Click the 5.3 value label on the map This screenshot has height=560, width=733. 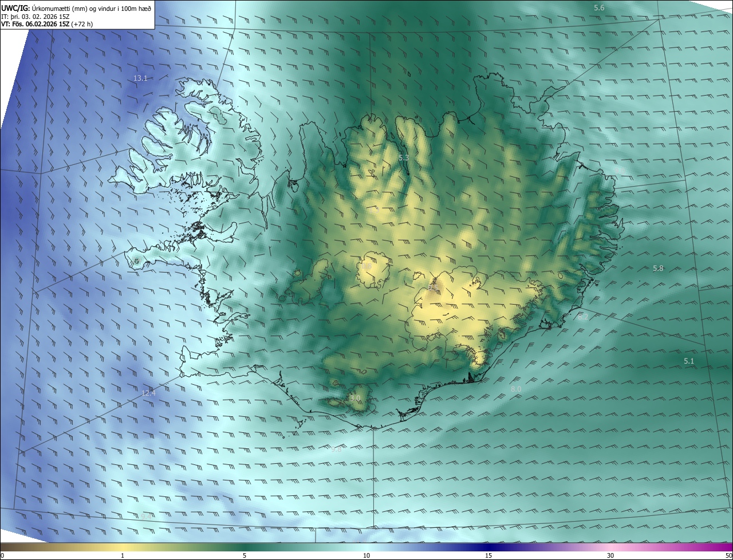[403, 157]
